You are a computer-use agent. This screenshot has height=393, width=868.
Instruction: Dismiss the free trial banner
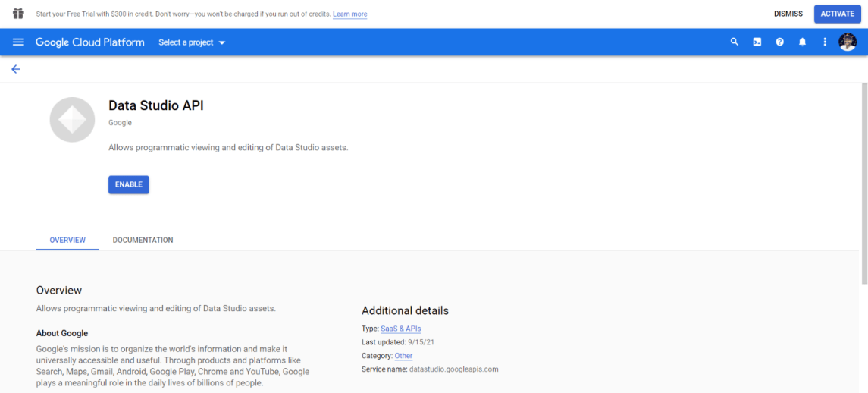788,14
